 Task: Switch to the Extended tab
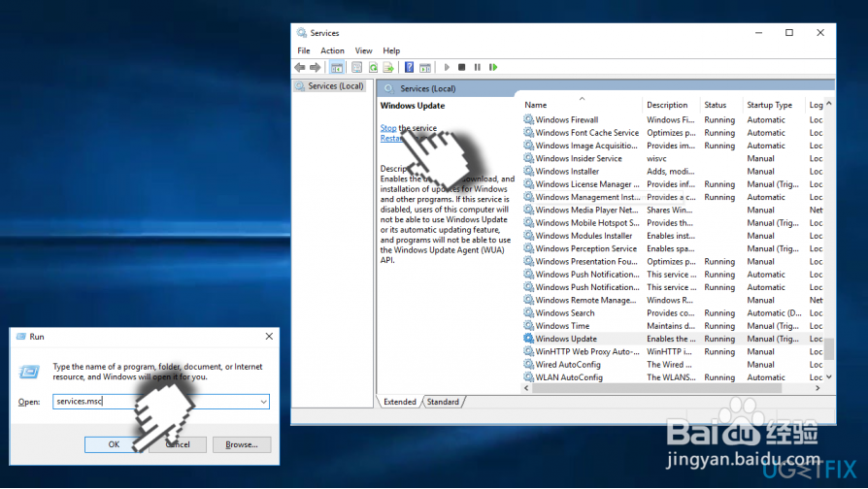click(x=400, y=402)
